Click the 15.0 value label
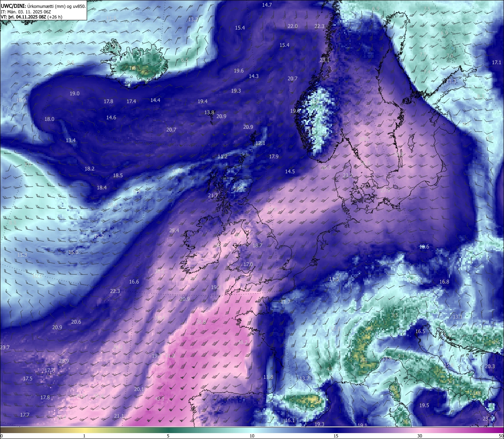Viewport: 504px width, 439px height. (x=73, y=252)
